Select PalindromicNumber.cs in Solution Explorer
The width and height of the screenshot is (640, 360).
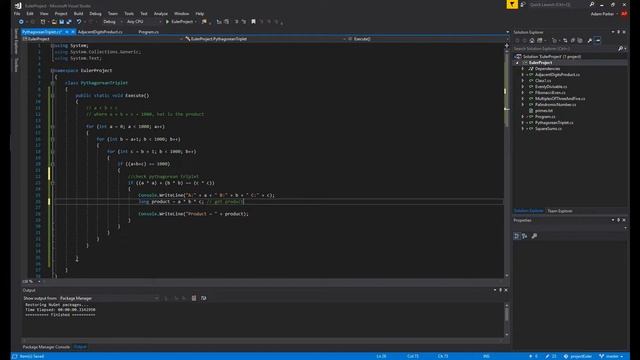click(x=556, y=104)
